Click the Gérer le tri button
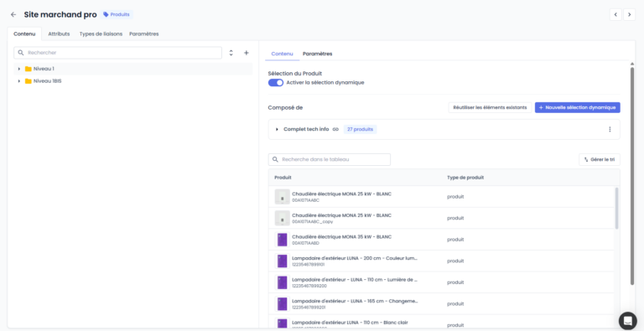The height and width of the screenshot is (331, 644). [x=600, y=159]
